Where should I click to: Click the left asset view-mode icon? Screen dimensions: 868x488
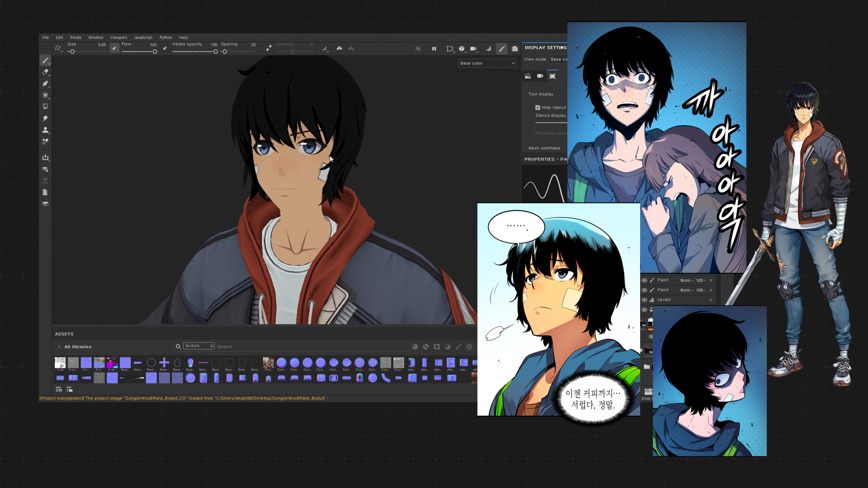(x=58, y=389)
